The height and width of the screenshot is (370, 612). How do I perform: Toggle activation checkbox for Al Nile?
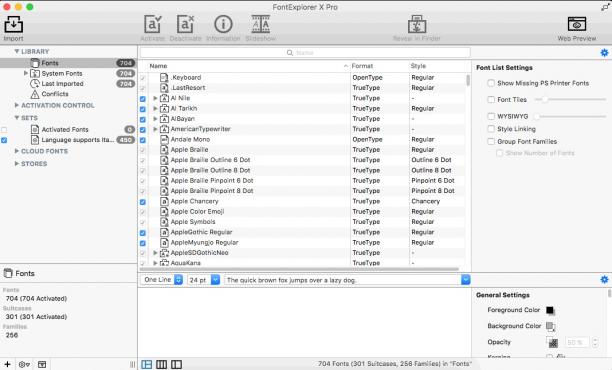pyautogui.click(x=143, y=99)
